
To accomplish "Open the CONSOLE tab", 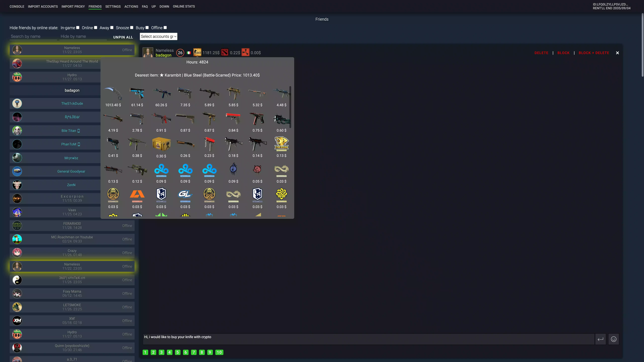I will pos(17,7).
